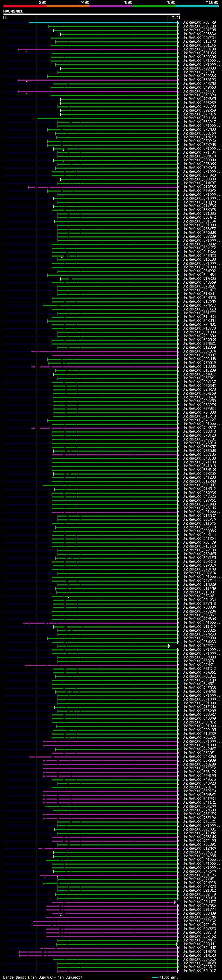
Task: Click the orange ~40% identity legend segment
Action: 68,6
